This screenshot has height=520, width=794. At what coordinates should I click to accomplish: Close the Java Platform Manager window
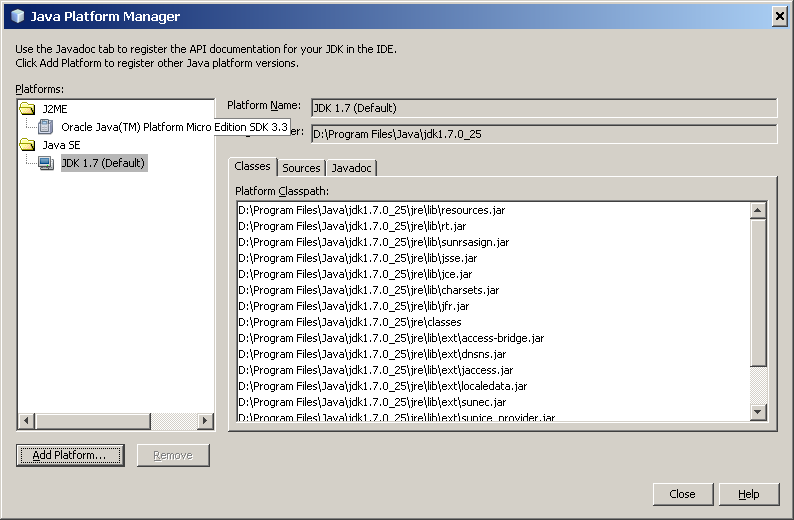(x=779, y=16)
